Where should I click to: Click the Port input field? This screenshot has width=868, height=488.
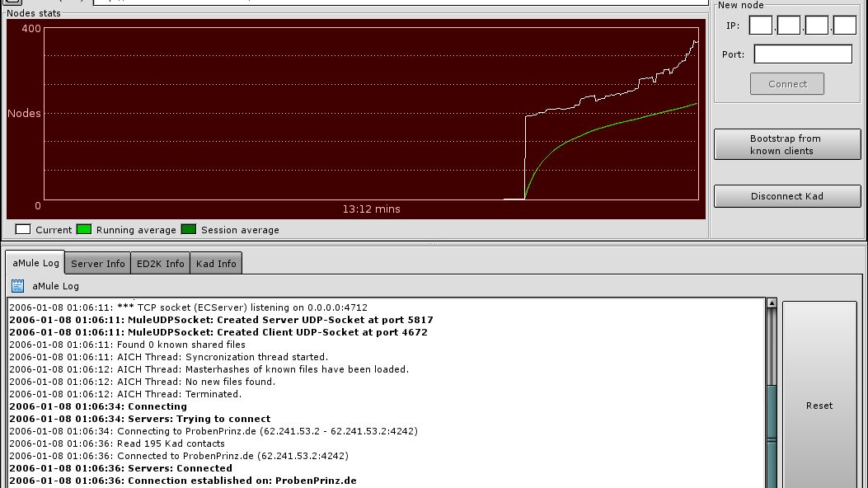coord(803,54)
